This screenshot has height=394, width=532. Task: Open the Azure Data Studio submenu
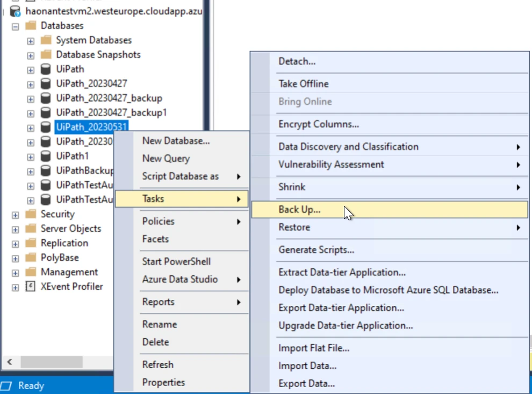[182, 280]
